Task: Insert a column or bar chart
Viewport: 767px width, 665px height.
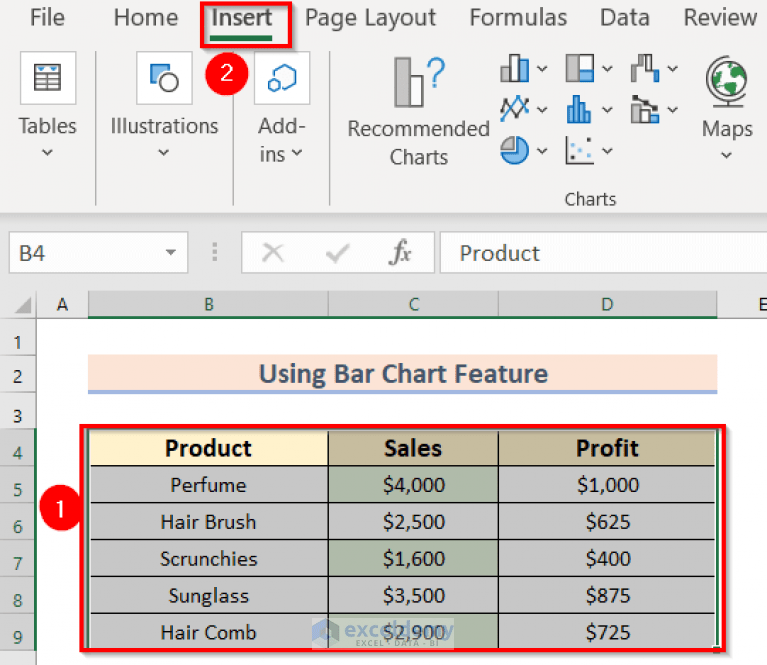Action: click(x=515, y=68)
